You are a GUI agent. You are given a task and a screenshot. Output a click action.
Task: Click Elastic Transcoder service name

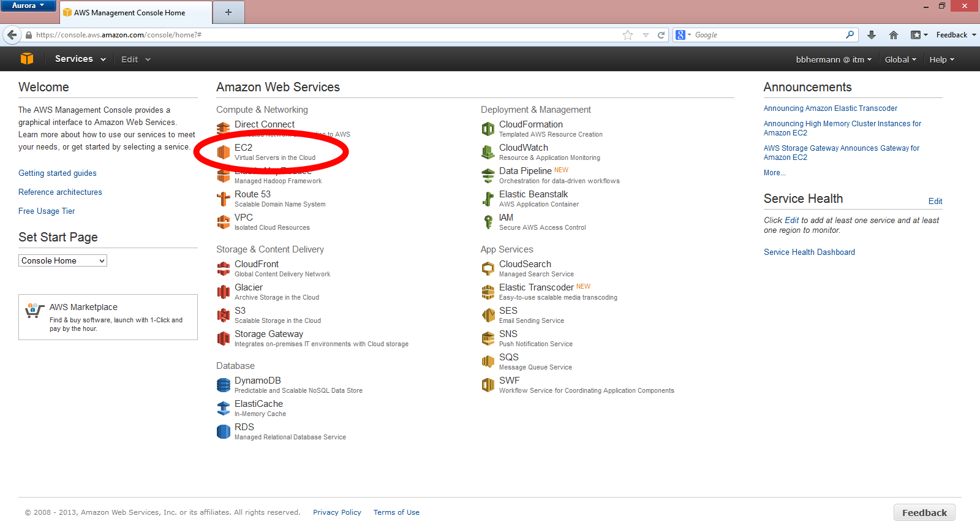click(x=537, y=287)
